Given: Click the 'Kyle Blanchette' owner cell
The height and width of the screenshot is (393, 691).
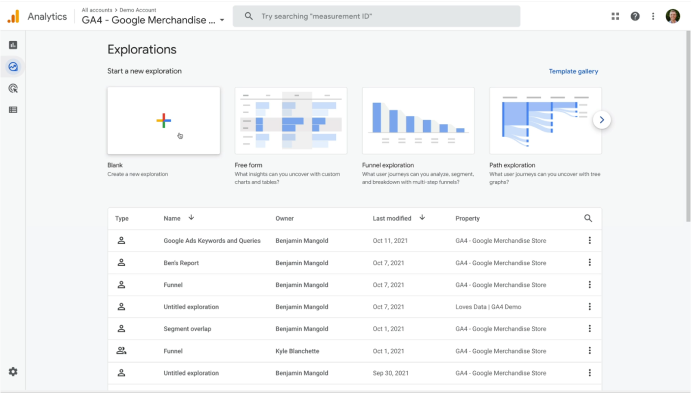Looking at the screenshot, I should coord(297,351).
